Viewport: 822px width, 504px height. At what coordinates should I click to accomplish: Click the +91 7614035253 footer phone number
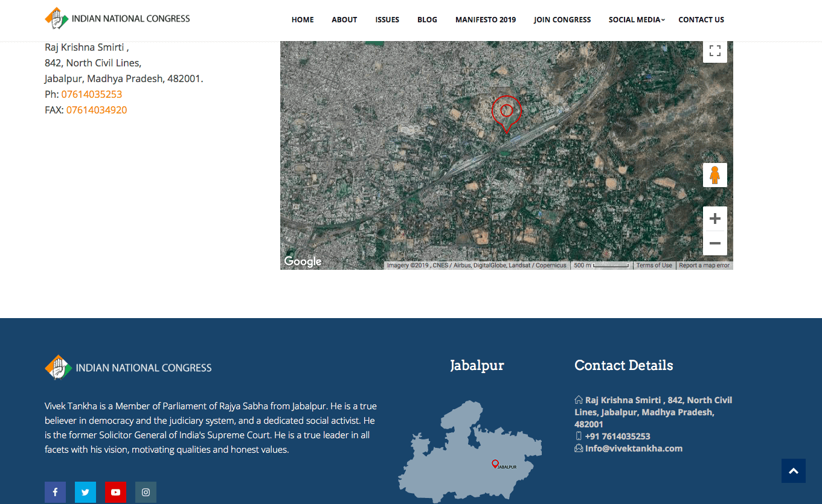617,436
